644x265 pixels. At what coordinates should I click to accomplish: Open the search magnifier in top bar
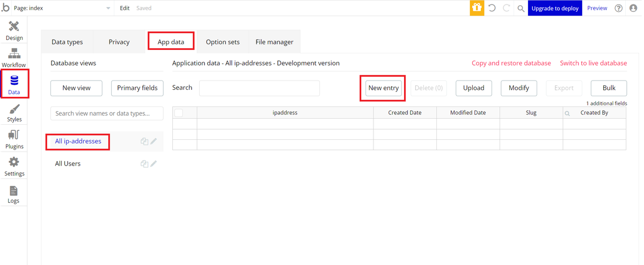[x=521, y=9]
